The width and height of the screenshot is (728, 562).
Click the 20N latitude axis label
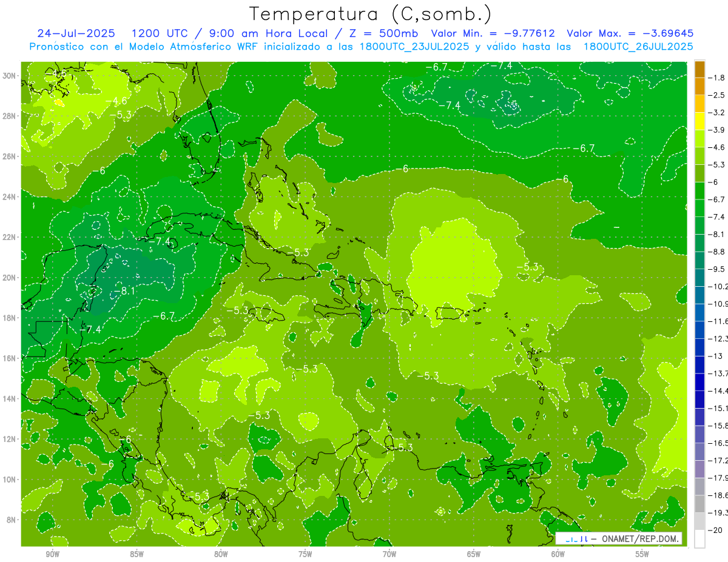(10, 278)
